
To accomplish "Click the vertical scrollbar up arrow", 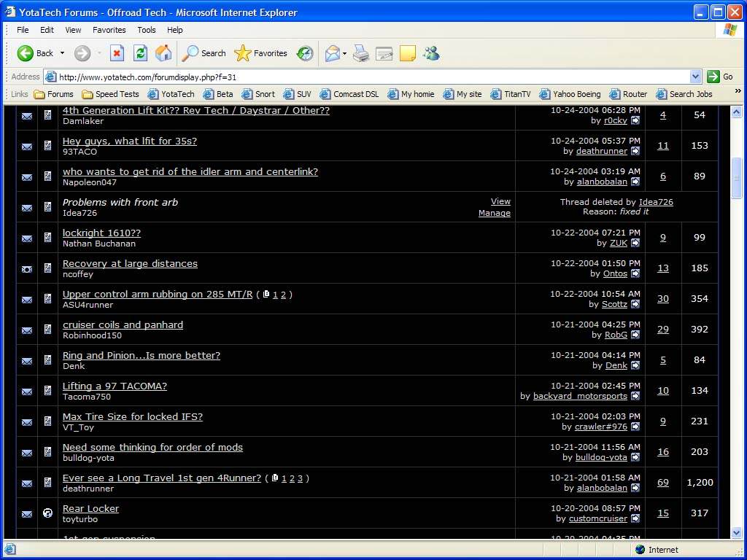I will pyautogui.click(x=737, y=112).
